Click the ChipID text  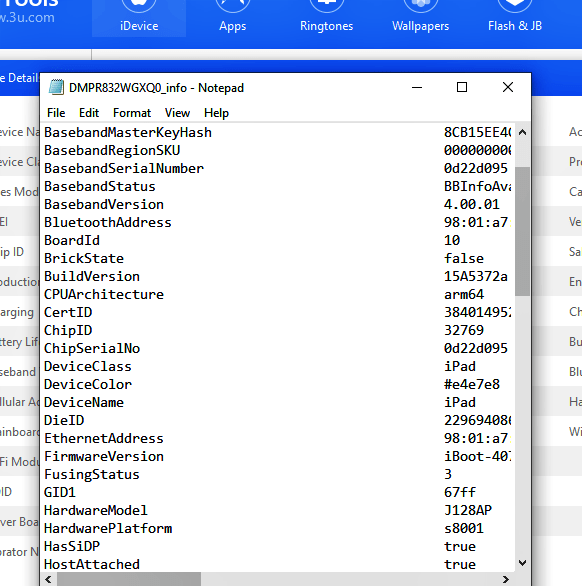68,330
